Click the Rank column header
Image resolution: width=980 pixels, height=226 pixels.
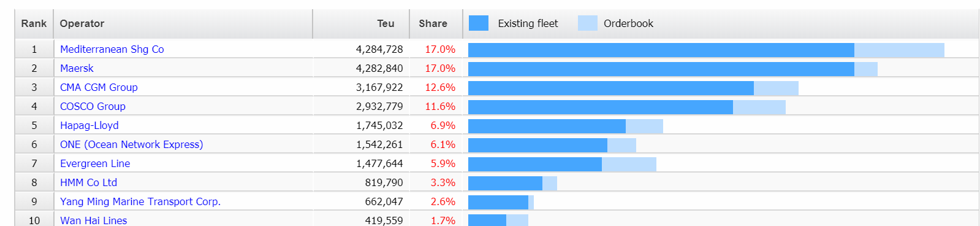click(34, 23)
